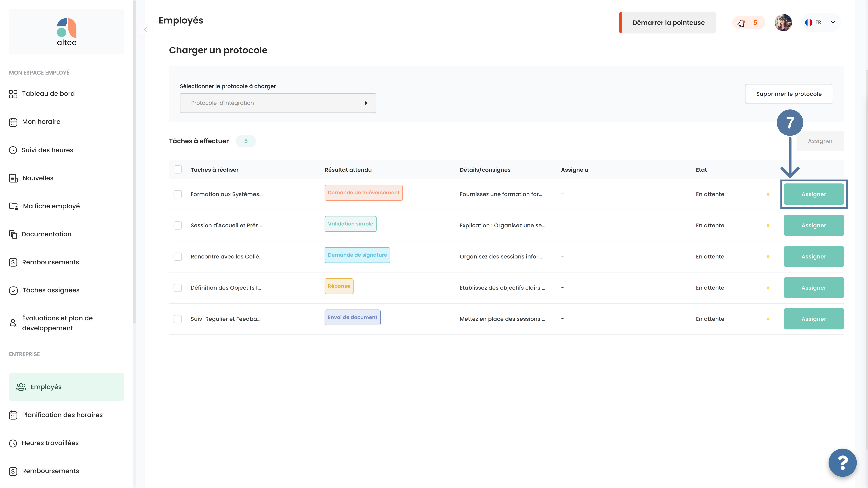Viewport: 868px width, 488px height.
Task: Click the Employés people icon
Action: pyautogui.click(x=21, y=387)
